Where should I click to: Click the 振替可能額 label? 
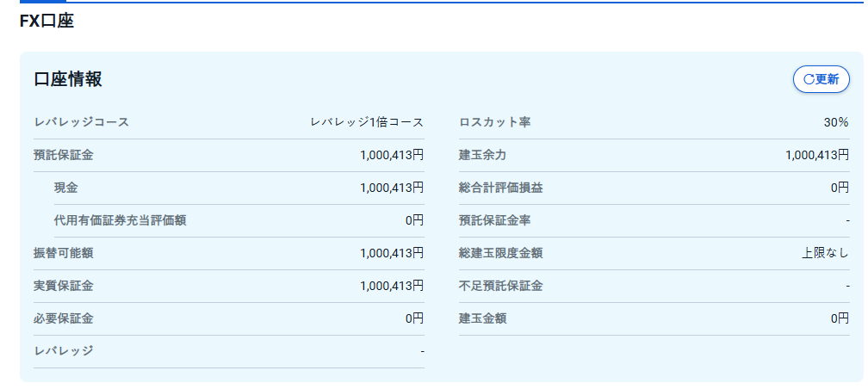tap(63, 253)
